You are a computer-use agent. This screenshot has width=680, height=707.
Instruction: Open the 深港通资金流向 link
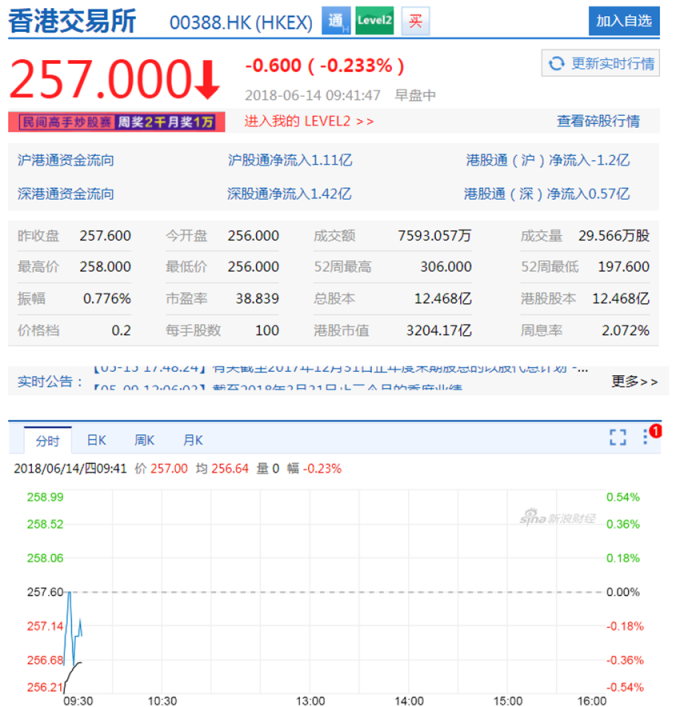[65, 194]
